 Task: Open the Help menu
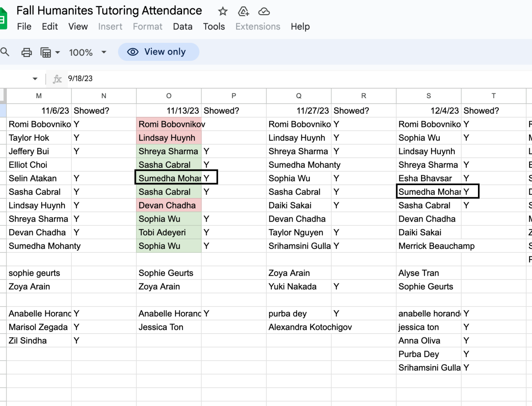pyautogui.click(x=300, y=27)
